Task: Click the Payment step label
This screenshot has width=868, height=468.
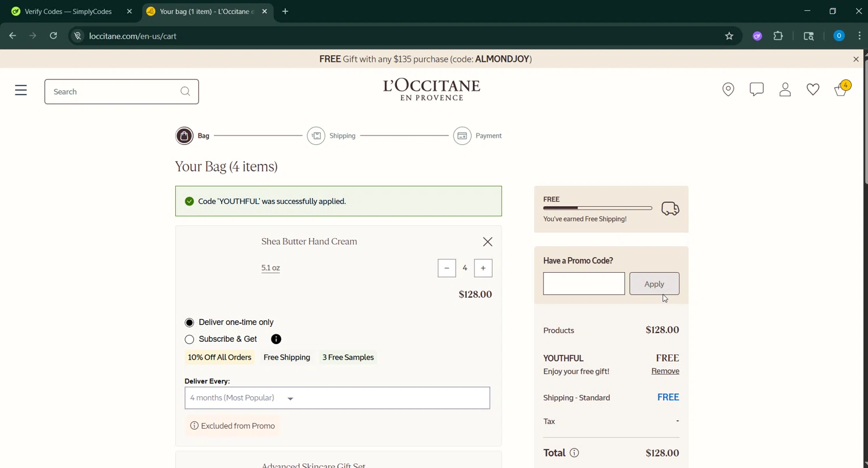Action: (x=488, y=136)
